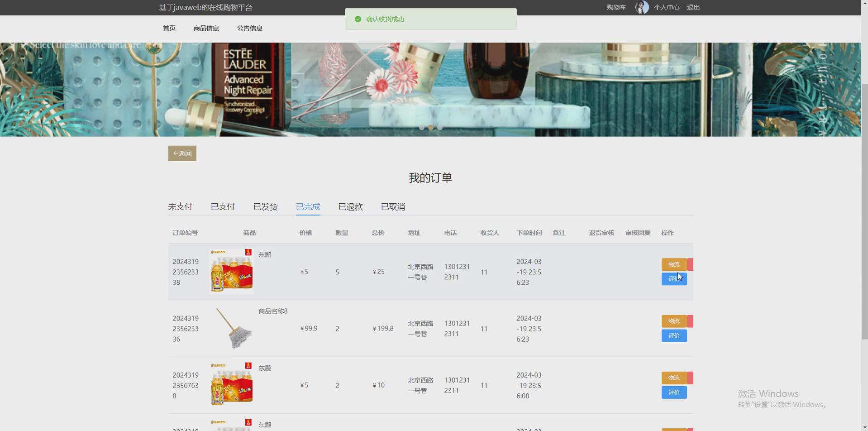Click the 地址 column header
The width and height of the screenshot is (868, 431).
click(414, 233)
